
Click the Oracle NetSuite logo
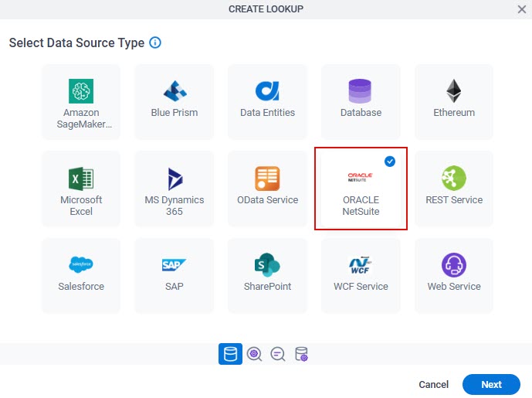(x=361, y=177)
